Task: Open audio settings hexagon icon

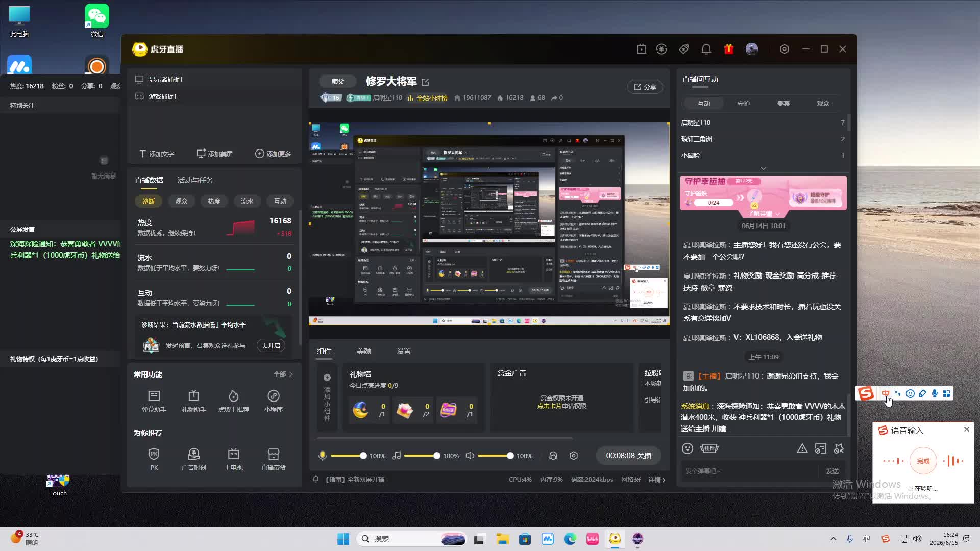Action: (x=574, y=456)
